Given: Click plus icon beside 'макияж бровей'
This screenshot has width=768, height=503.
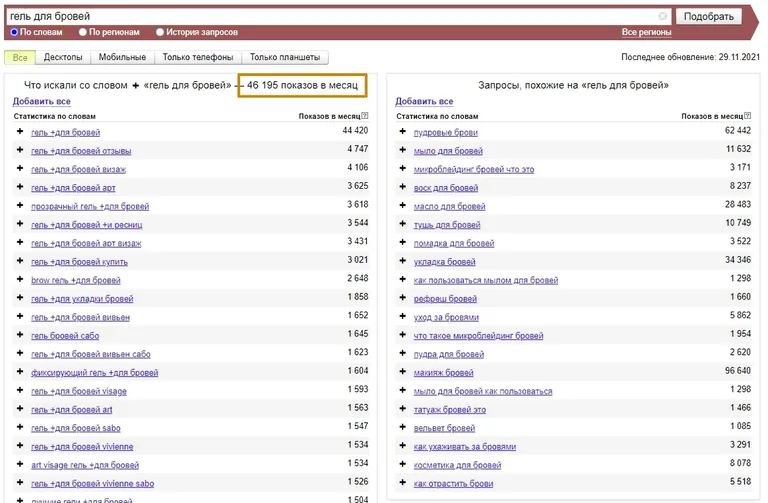Looking at the screenshot, I should 402,373.
